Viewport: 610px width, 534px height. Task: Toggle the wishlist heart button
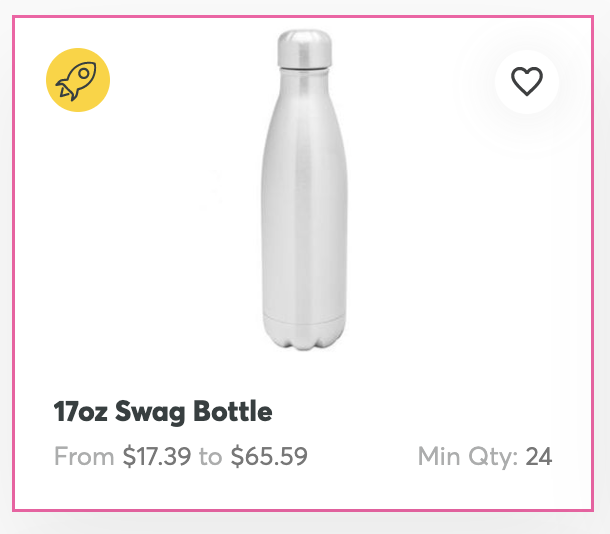(526, 81)
